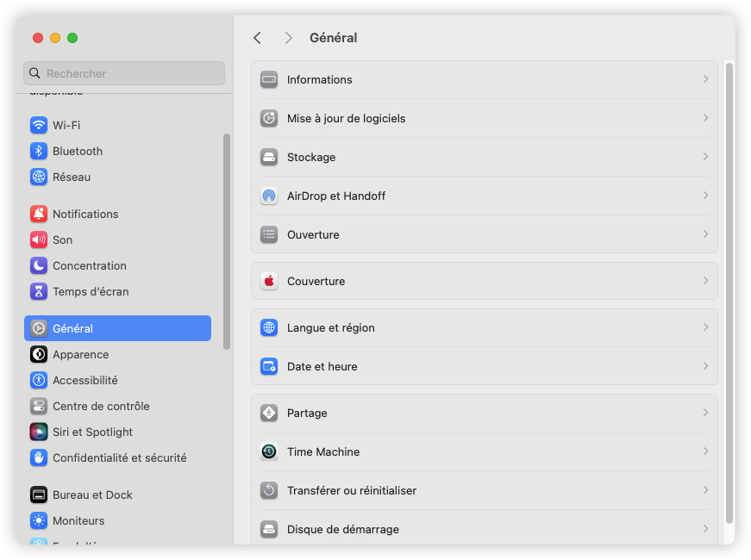Open the Ouverture row chevron
The height and width of the screenshot is (560, 751).
(x=705, y=234)
